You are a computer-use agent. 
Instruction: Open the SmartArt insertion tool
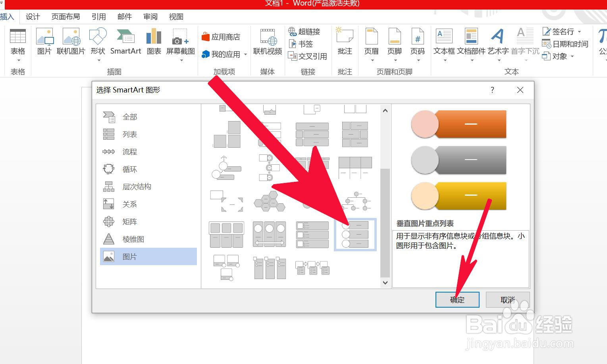coord(125,40)
